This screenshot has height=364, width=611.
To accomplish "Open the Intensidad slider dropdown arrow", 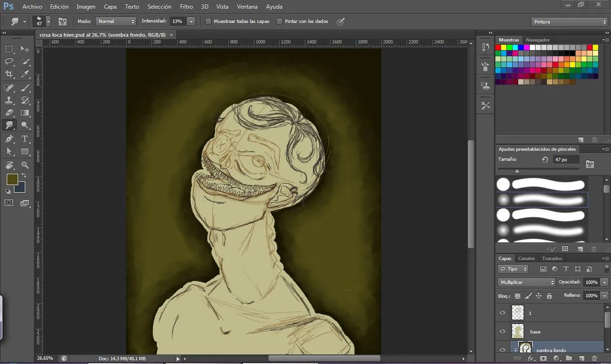I will [192, 21].
